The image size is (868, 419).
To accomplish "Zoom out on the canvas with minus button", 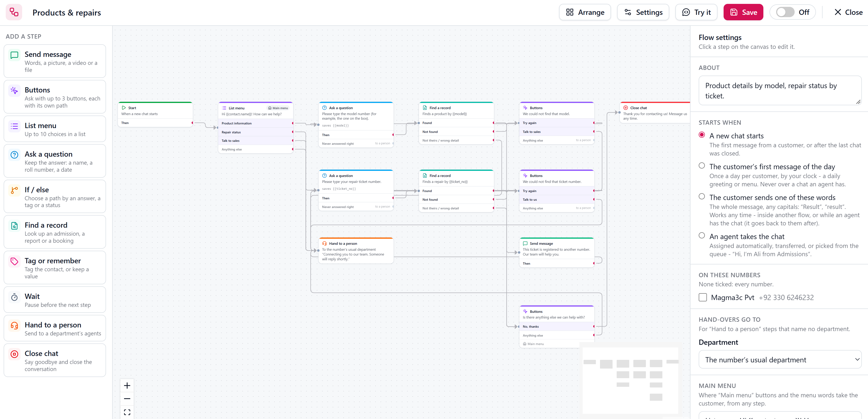I will pos(127,398).
